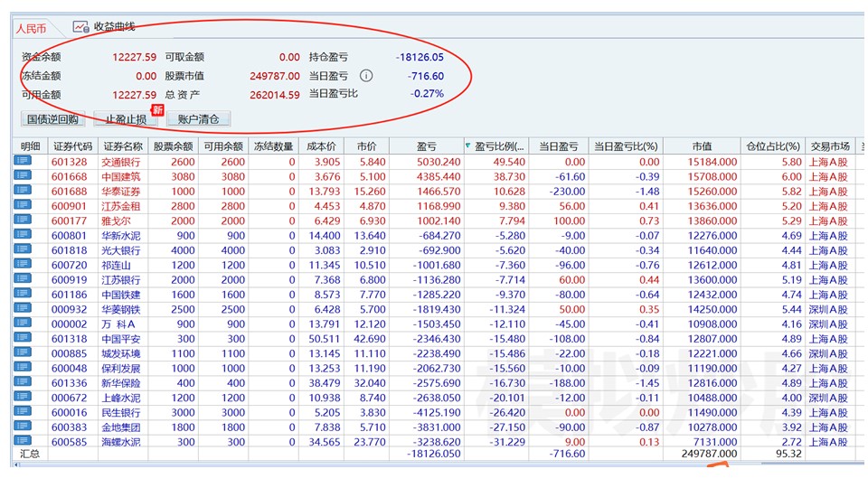Click the 账户清仓 button
The height and width of the screenshot is (488, 868).
tap(198, 119)
